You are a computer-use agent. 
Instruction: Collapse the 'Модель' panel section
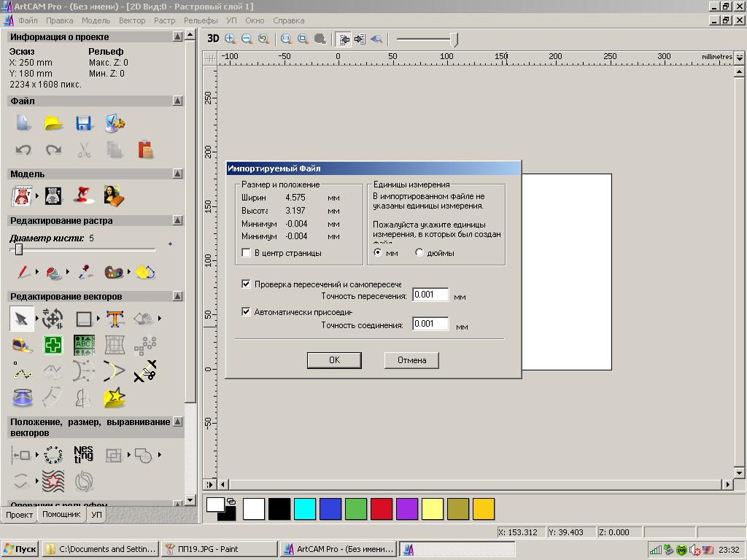click(x=178, y=174)
